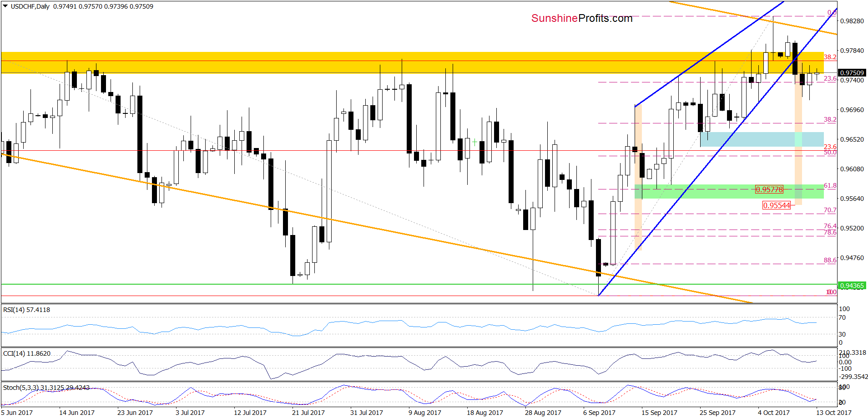Select the green support zone rectangle
Screen dimensions: 868x419
click(729, 192)
